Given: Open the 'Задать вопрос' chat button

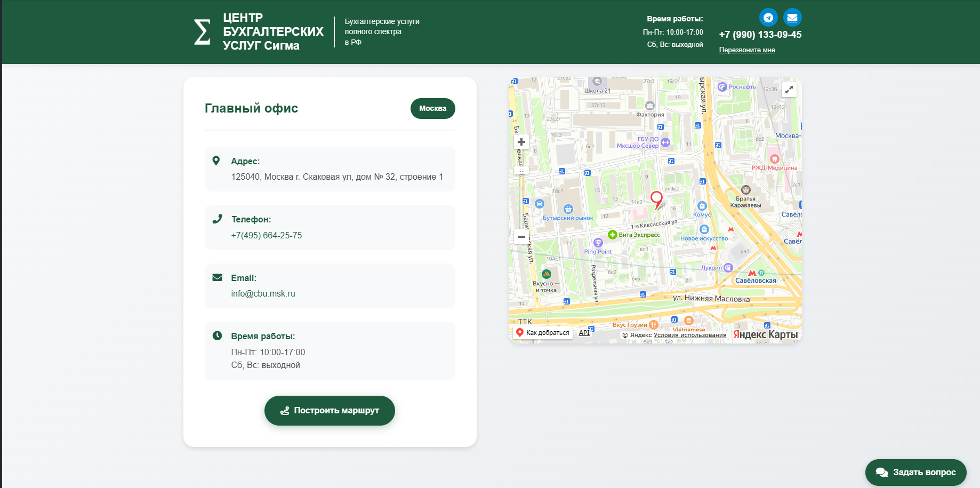Looking at the screenshot, I should click(915, 473).
